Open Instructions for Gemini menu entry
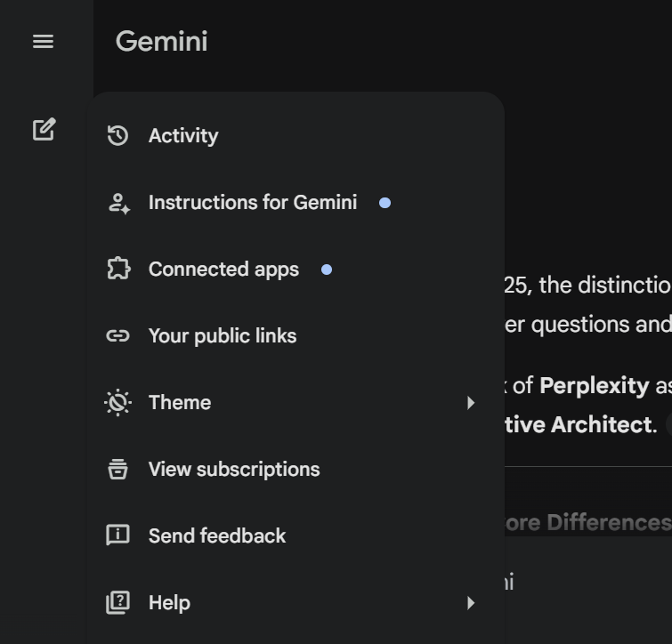672x644 pixels. (x=252, y=203)
